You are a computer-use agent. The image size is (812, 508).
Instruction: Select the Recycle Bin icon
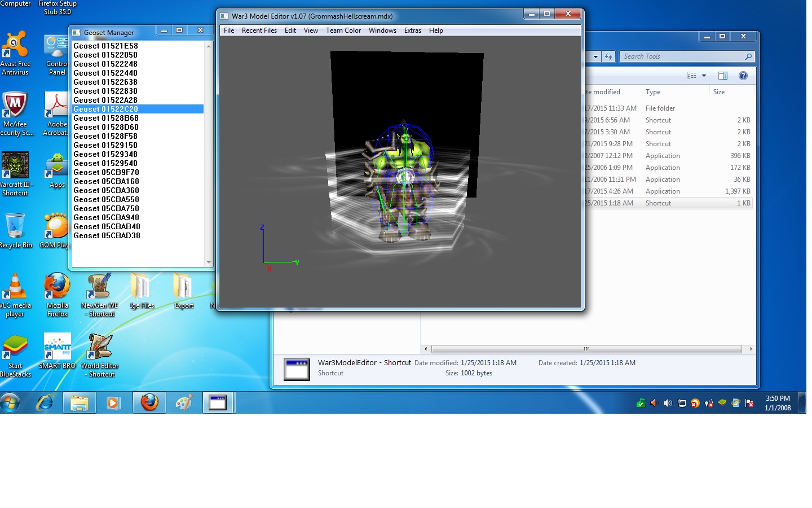click(x=15, y=230)
